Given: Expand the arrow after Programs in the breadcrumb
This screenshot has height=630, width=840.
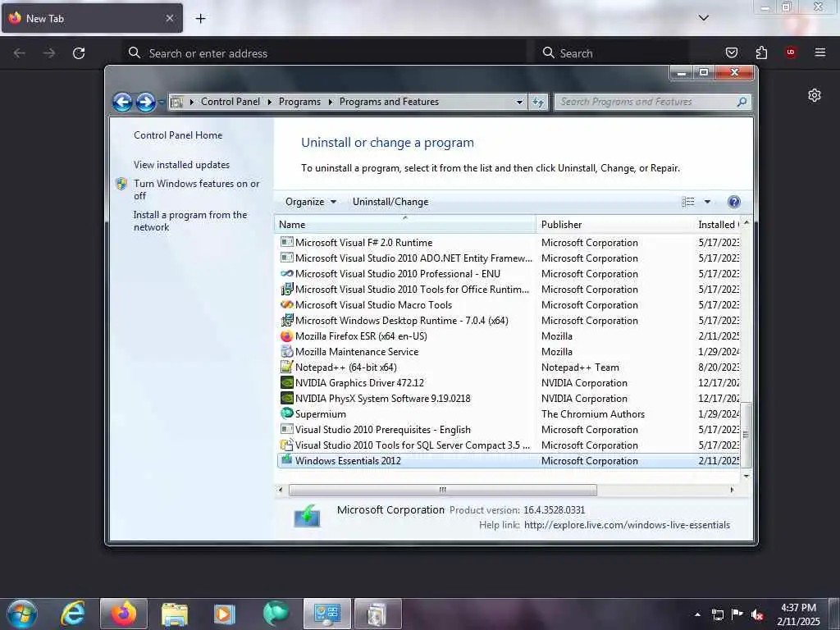Looking at the screenshot, I should [x=330, y=102].
